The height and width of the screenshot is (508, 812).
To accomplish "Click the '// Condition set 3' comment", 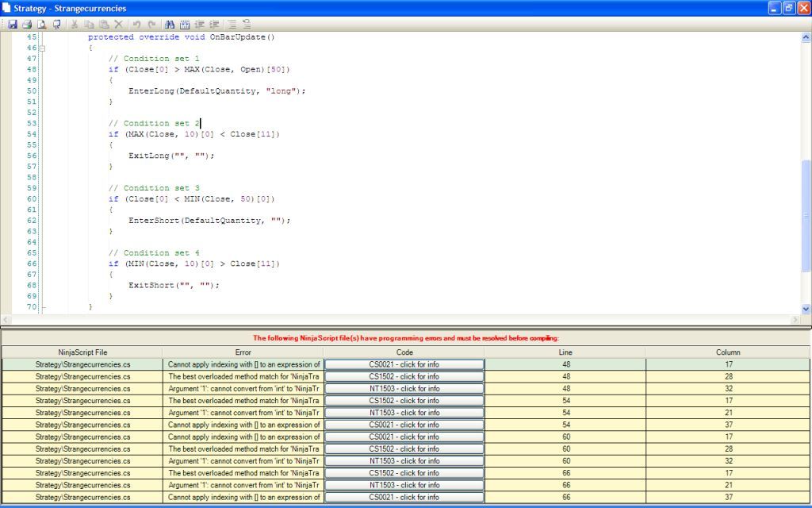I will tap(154, 188).
